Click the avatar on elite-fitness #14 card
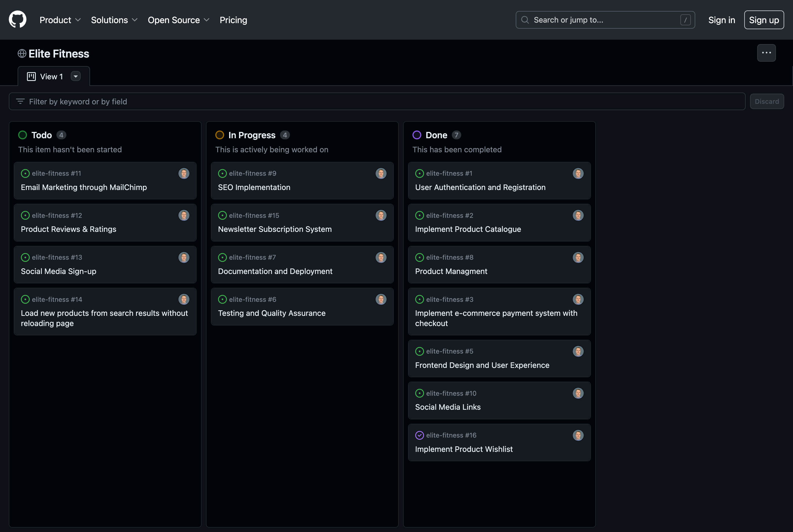 (184, 299)
